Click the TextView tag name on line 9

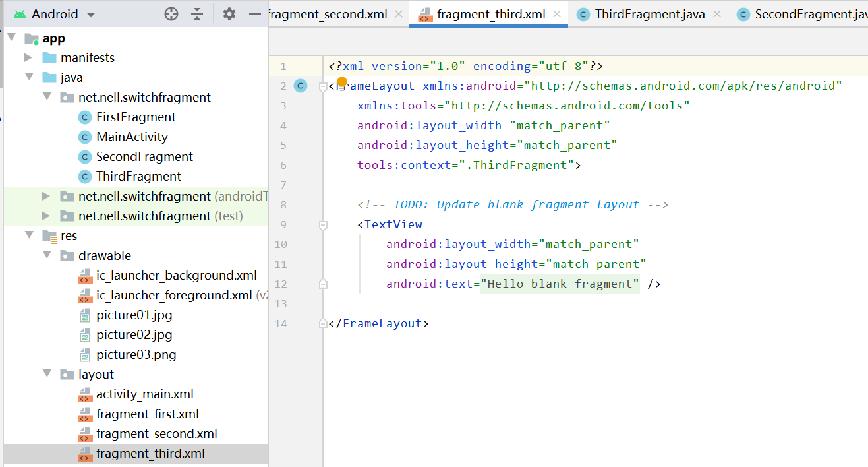393,224
